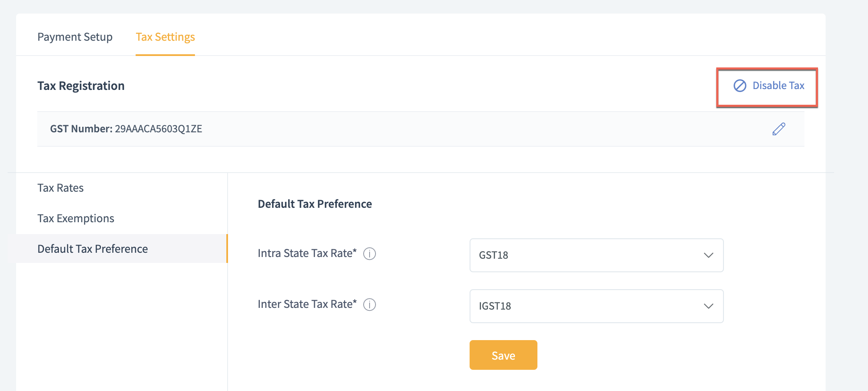
Task: Click the GST18 selected value text
Action: point(493,255)
